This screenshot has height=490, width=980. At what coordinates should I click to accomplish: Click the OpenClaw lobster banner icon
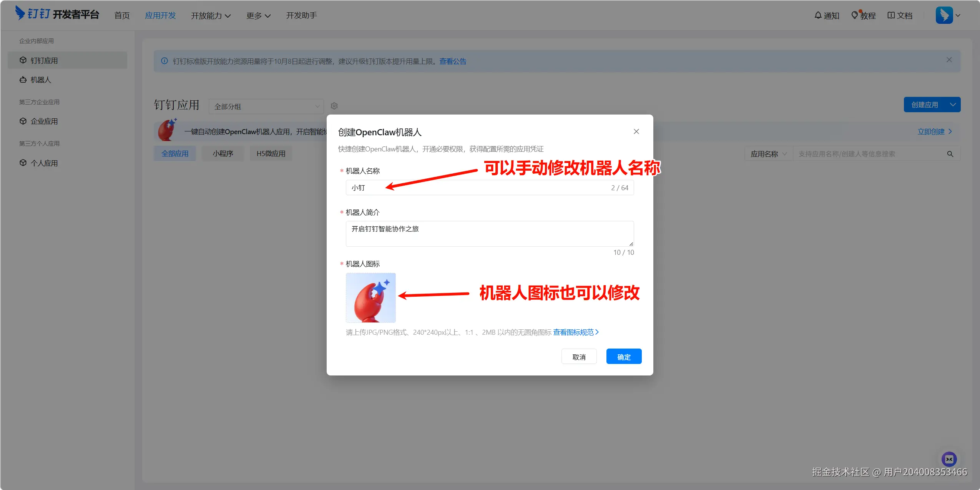168,130
